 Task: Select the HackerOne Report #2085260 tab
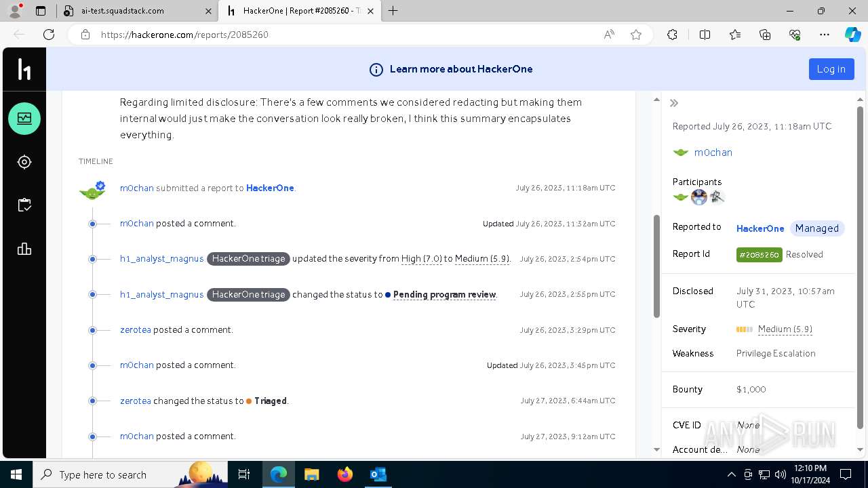point(299,11)
